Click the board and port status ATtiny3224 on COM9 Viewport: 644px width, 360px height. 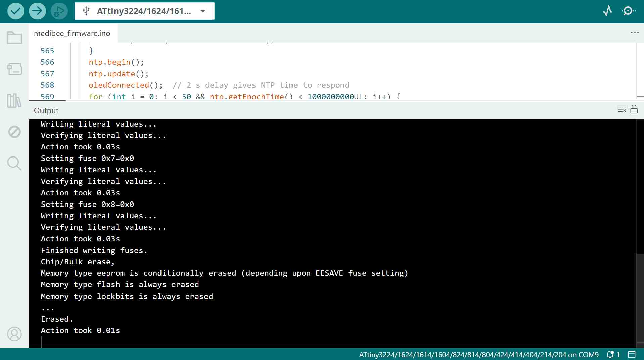click(x=479, y=355)
